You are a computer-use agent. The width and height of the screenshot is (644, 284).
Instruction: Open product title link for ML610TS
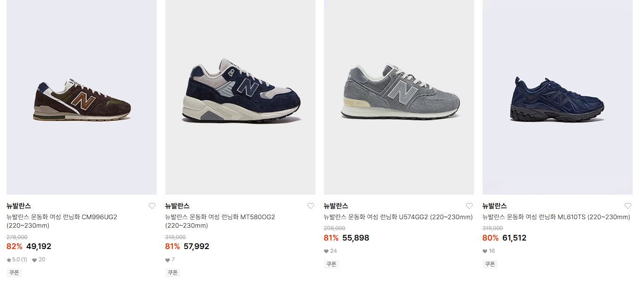tap(556, 217)
